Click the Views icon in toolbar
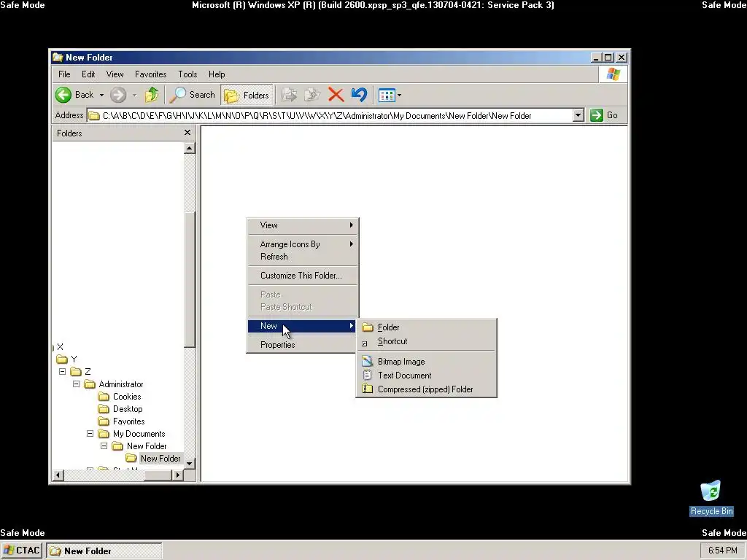The height and width of the screenshot is (560, 747). pyautogui.click(x=387, y=96)
